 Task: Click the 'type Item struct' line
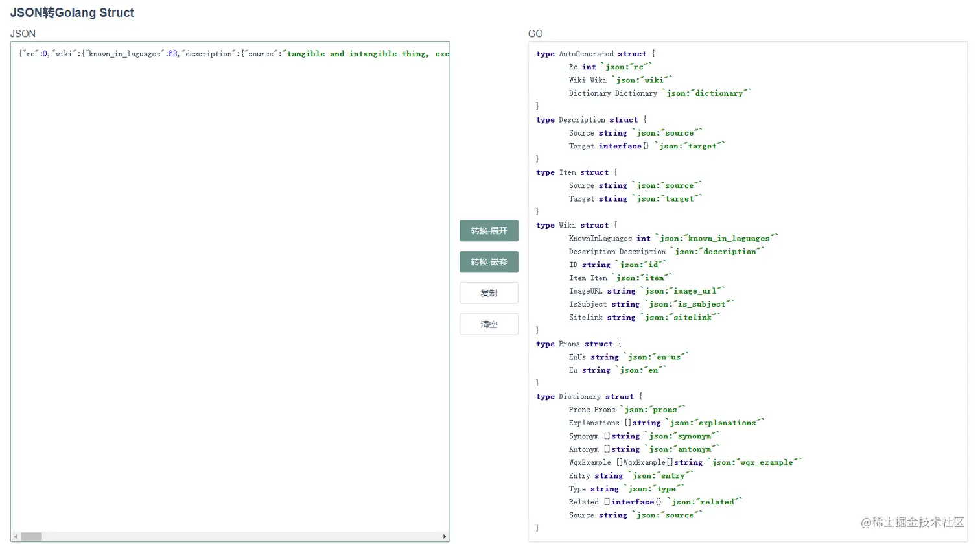pos(577,172)
